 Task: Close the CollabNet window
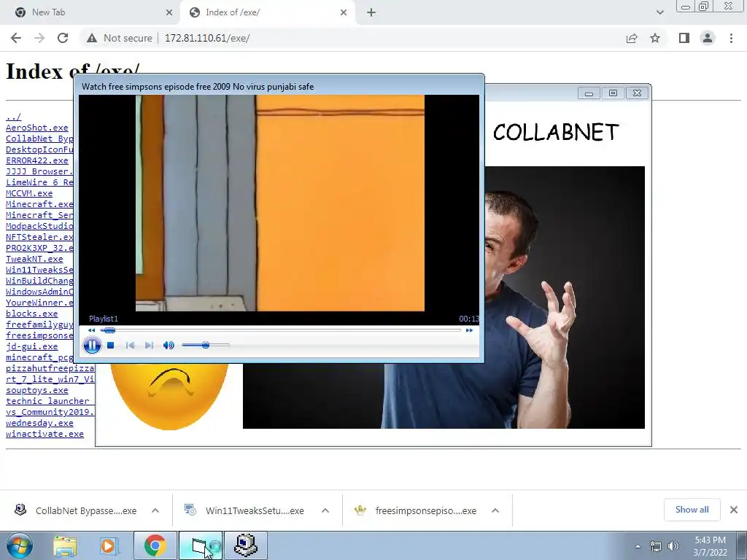[x=637, y=93]
